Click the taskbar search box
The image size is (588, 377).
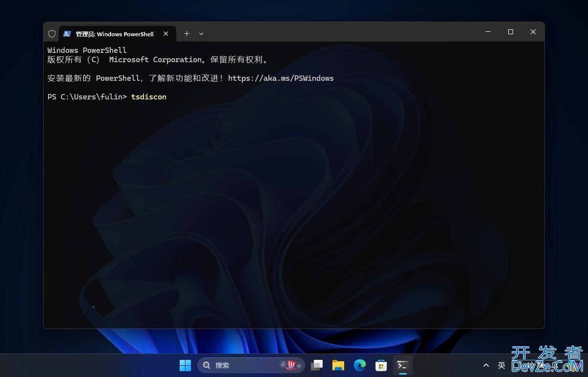(251, 365)
